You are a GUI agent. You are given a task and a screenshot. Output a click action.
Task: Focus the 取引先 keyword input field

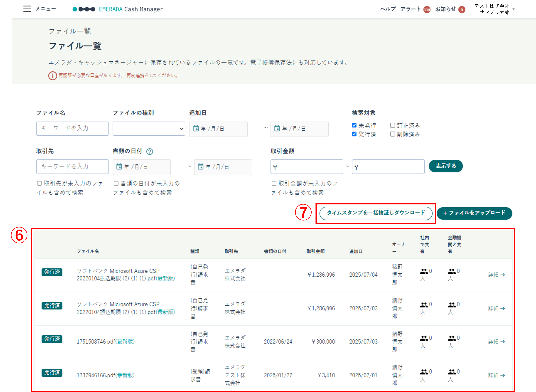click(73, 167)
